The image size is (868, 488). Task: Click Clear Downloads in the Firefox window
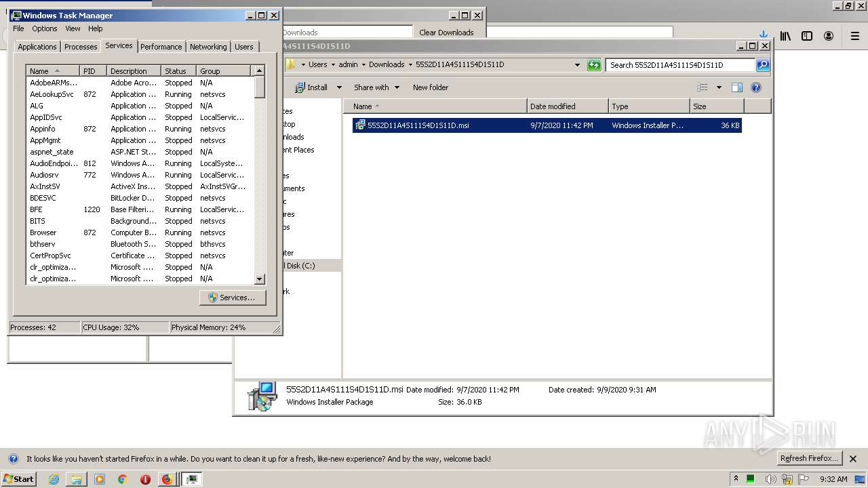[x=446, y=32]
